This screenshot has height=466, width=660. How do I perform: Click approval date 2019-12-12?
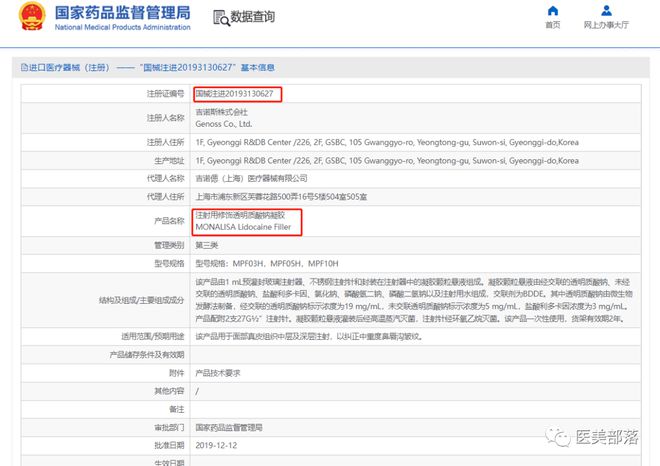pyautogui.click(x=216, y=445)
